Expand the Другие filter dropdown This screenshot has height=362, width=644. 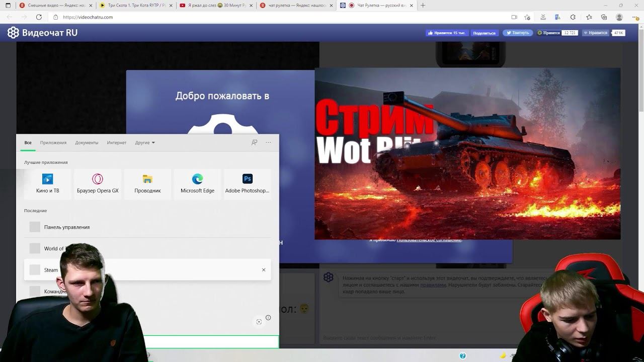coord(145,143)
